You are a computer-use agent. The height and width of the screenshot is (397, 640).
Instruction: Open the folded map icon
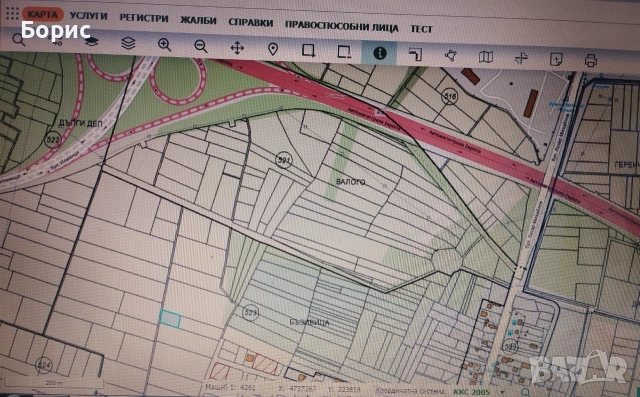click(x=486, y=57)
